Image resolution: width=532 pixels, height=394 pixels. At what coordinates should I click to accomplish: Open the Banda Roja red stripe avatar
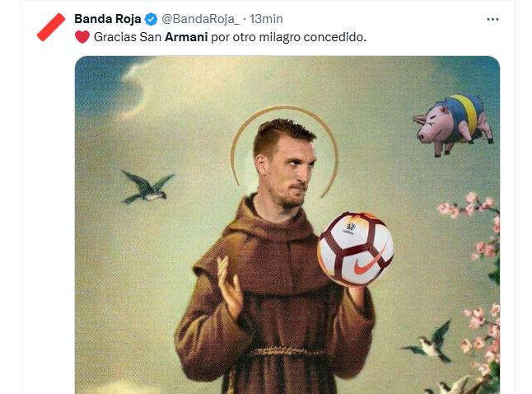click(x=51, y=27)
